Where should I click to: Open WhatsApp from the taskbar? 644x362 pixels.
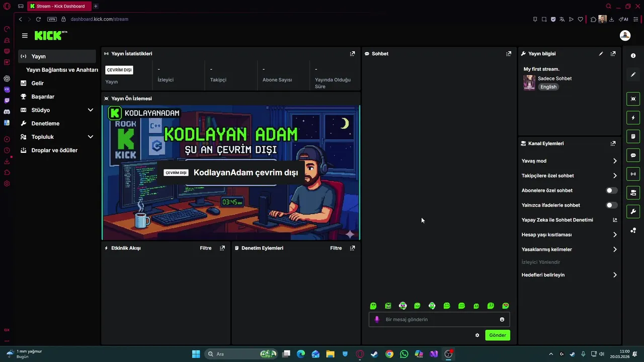pos(404,354)
